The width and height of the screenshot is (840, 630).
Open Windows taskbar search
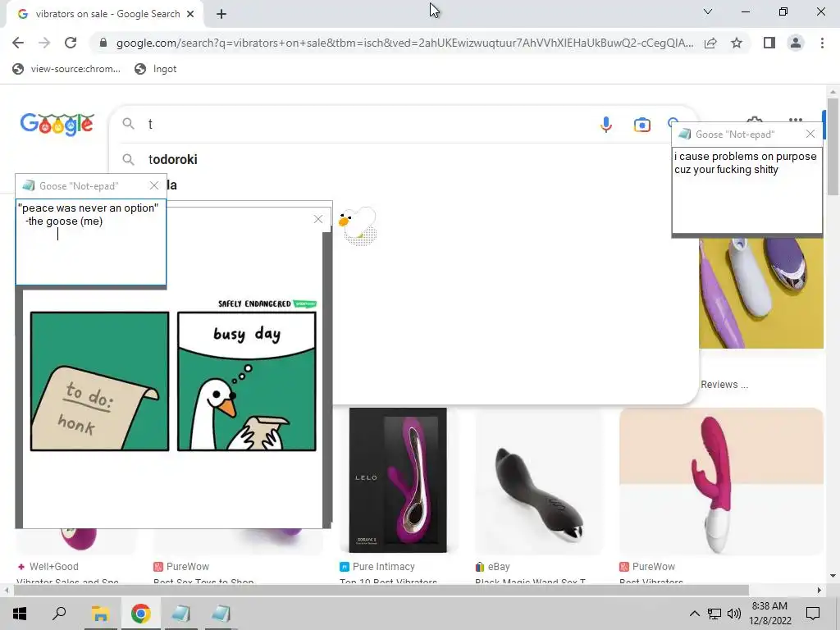(x=59, y=614)
